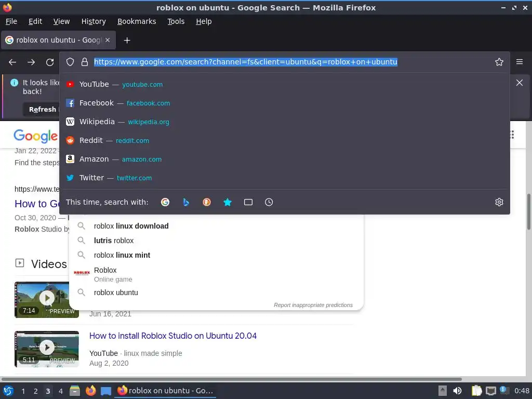Choose roblox linux mint prediction

(216, 255)
